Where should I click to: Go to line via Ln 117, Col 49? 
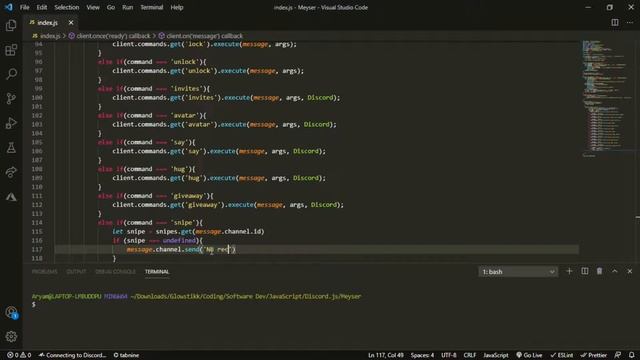386,355
